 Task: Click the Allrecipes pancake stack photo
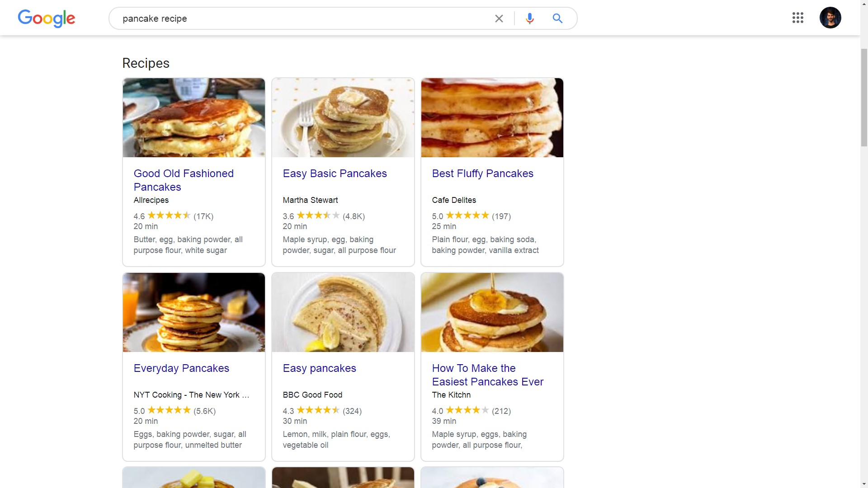point(194,117)
